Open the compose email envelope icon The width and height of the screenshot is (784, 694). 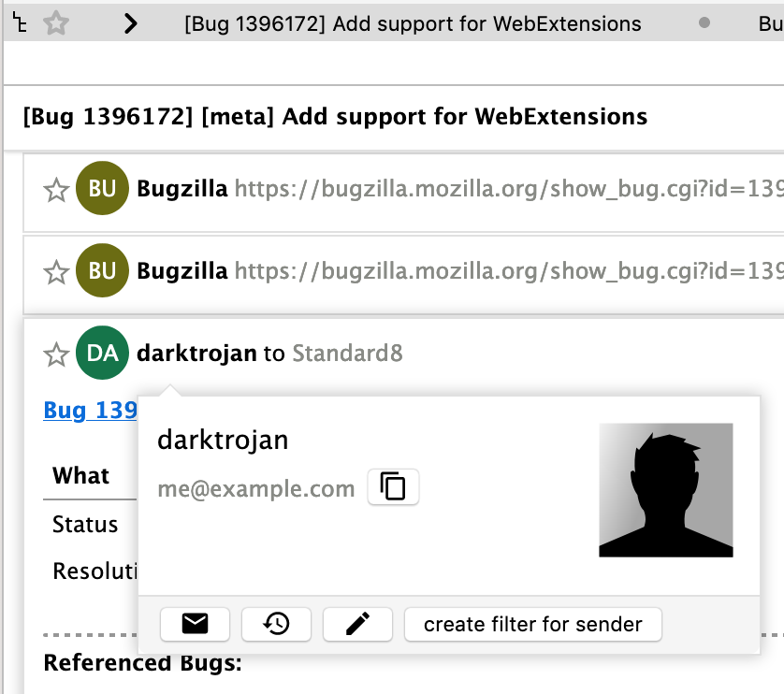[195, 624]
